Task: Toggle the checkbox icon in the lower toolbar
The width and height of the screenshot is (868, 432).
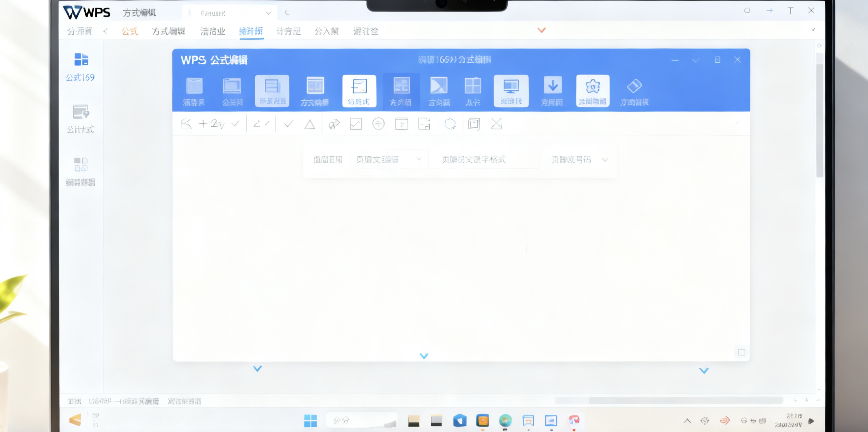Action: (356, 124)
